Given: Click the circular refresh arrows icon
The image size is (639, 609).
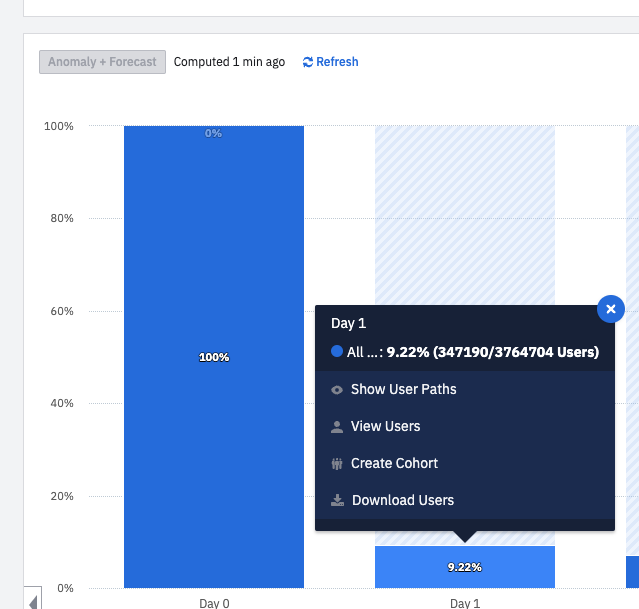Looking at the screenshot, I should [308, 62].
